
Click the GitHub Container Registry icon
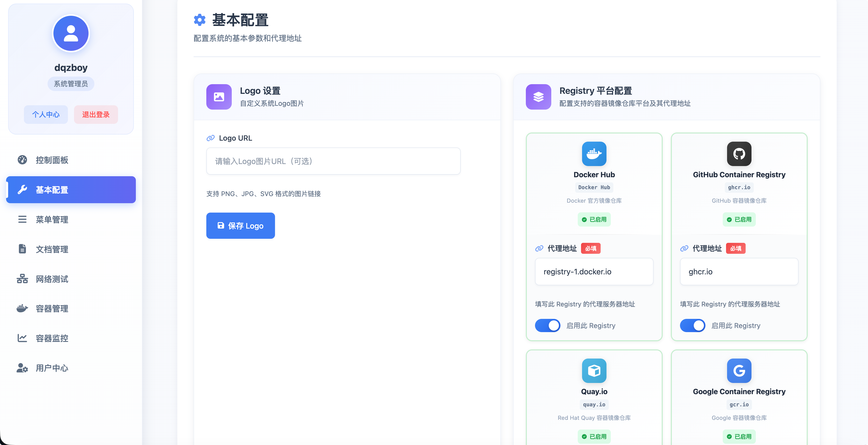coord(739,154)
